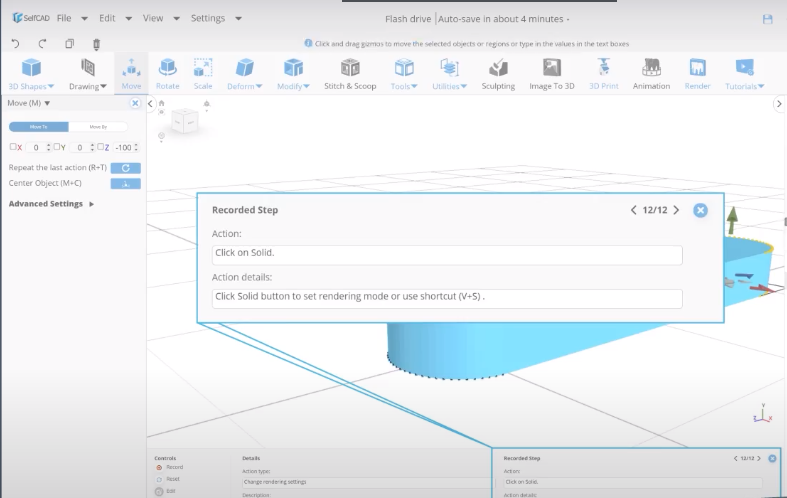Open the Tutorials toolbar item
787x498 pixels.
pos(744,74)
